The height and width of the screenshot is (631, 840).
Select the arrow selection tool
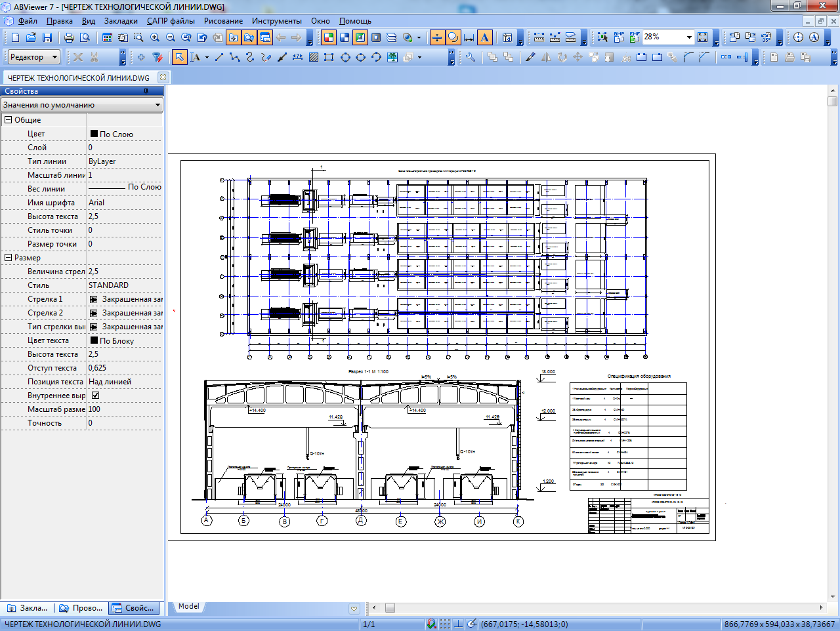179,57
